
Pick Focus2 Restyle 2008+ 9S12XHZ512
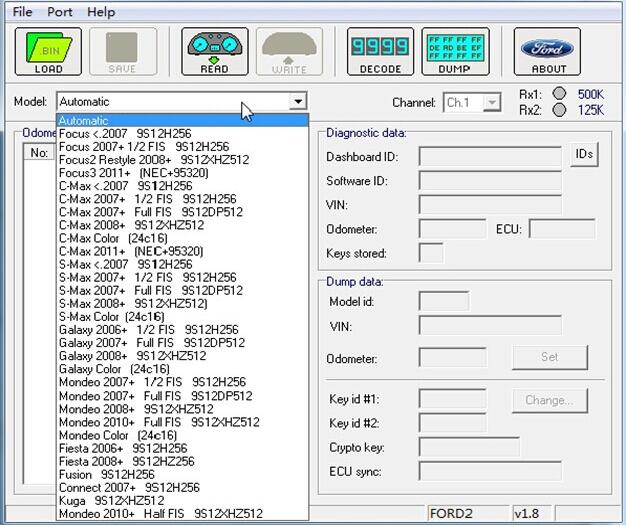(182, 160)
